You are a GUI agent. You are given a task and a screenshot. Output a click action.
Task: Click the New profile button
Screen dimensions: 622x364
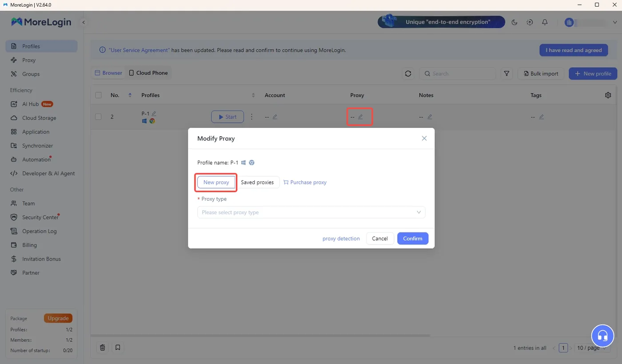pos(593,74)
